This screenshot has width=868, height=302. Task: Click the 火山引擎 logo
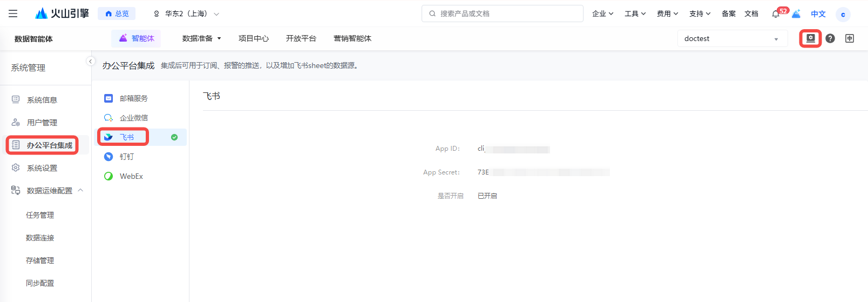[x=62, y=14]
